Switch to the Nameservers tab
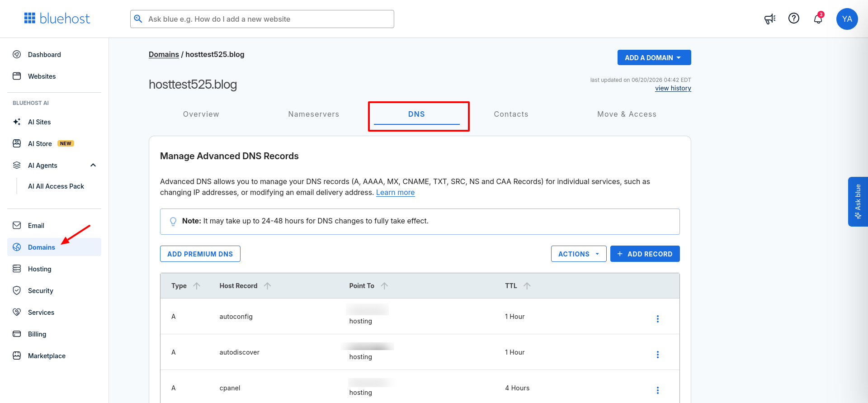 314,114
